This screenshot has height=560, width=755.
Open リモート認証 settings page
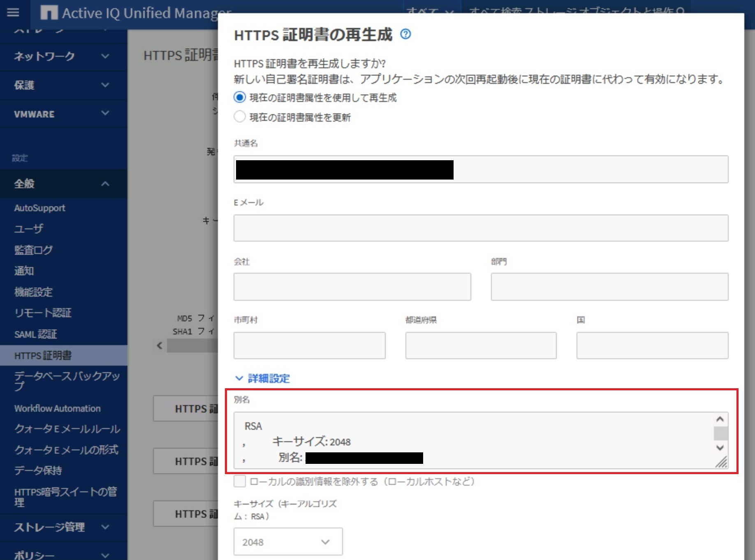pyautogui.click(x=43, y=313)
